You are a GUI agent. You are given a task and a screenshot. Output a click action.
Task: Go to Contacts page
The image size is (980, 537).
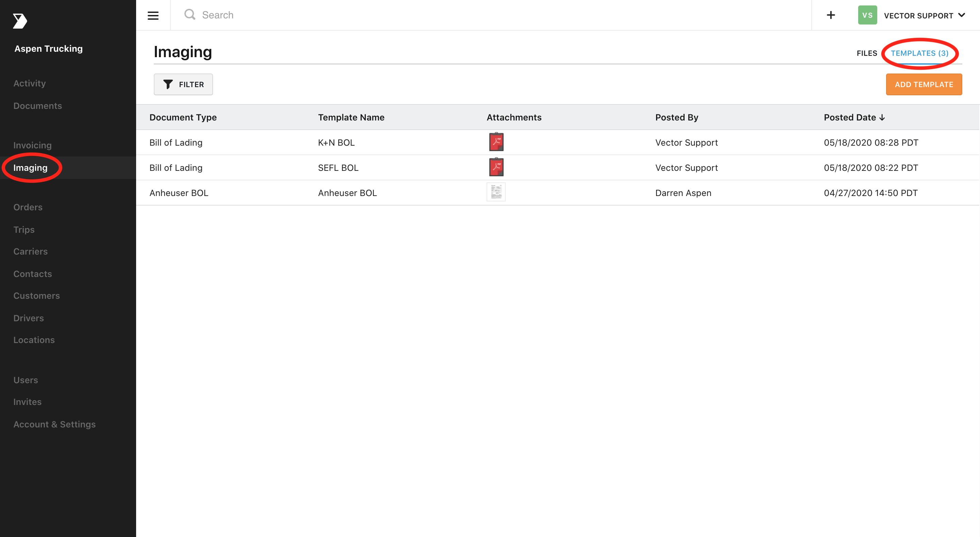[x=33, y=274]
